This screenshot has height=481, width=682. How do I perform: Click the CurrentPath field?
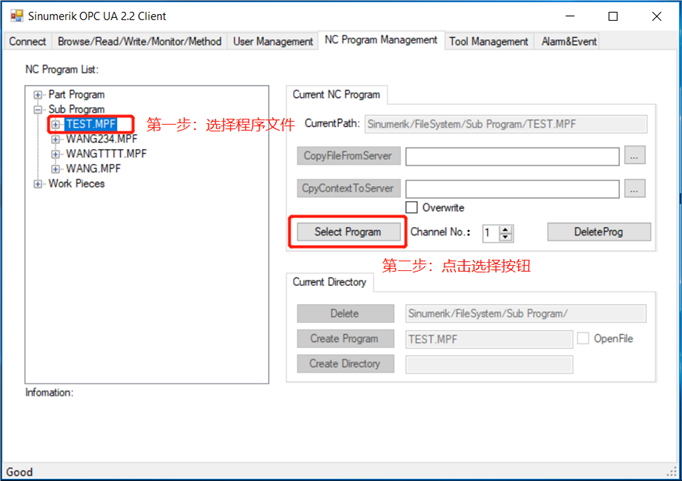506,124
